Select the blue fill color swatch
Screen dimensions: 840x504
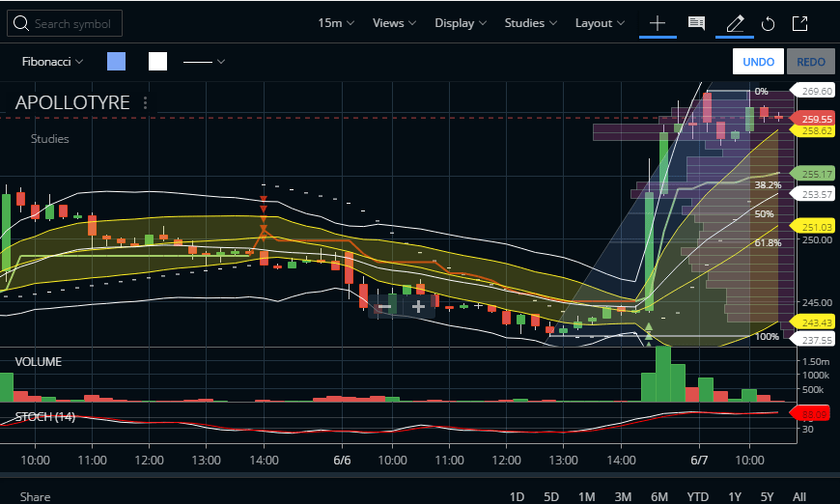tap(116, 62)
